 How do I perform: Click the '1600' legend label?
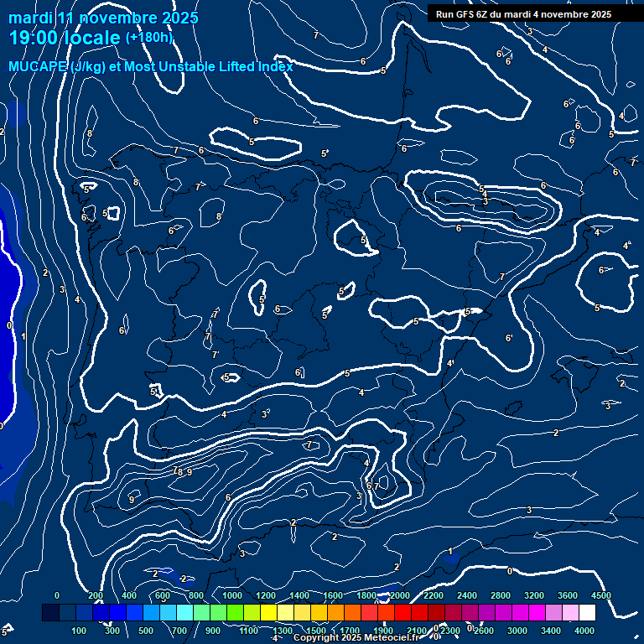tap(333, 595)
